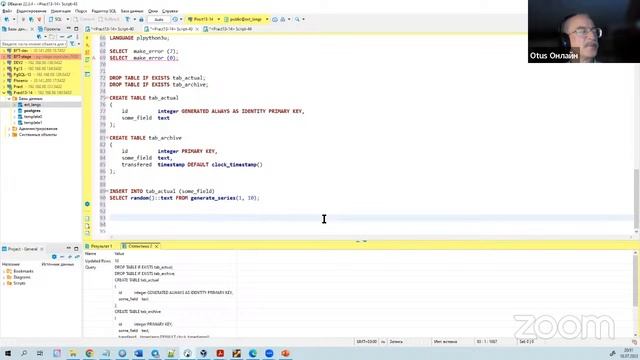Select the BFT-stage connection
Viewport: 640px width, 360px height.
point(41,57)
